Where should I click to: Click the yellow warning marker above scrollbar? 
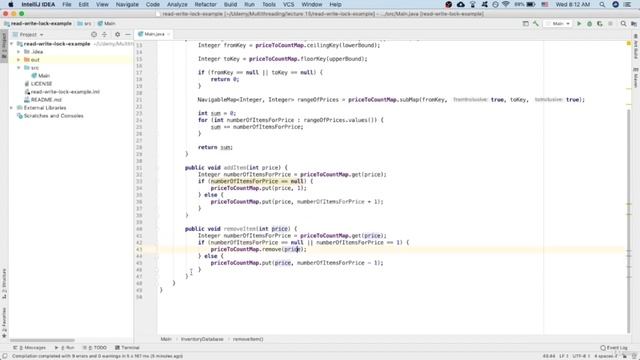pyautogui.click(x=629, y=43)
